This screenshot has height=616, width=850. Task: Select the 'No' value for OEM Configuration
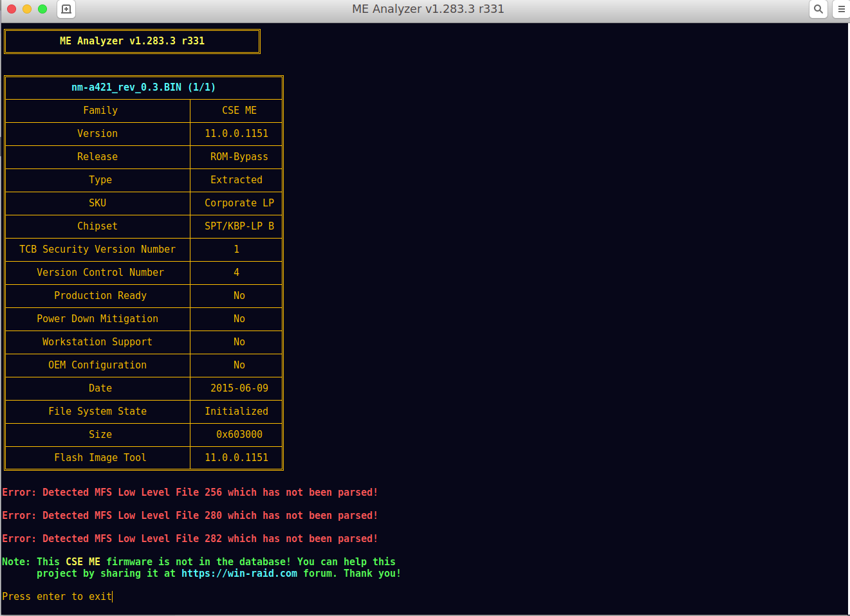pos(239,365)
